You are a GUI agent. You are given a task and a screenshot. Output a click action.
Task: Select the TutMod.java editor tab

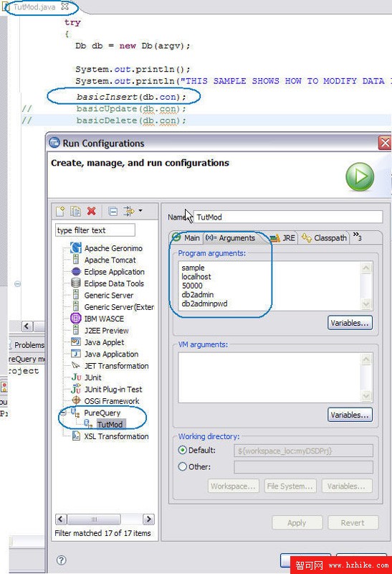tap(34, 7)
